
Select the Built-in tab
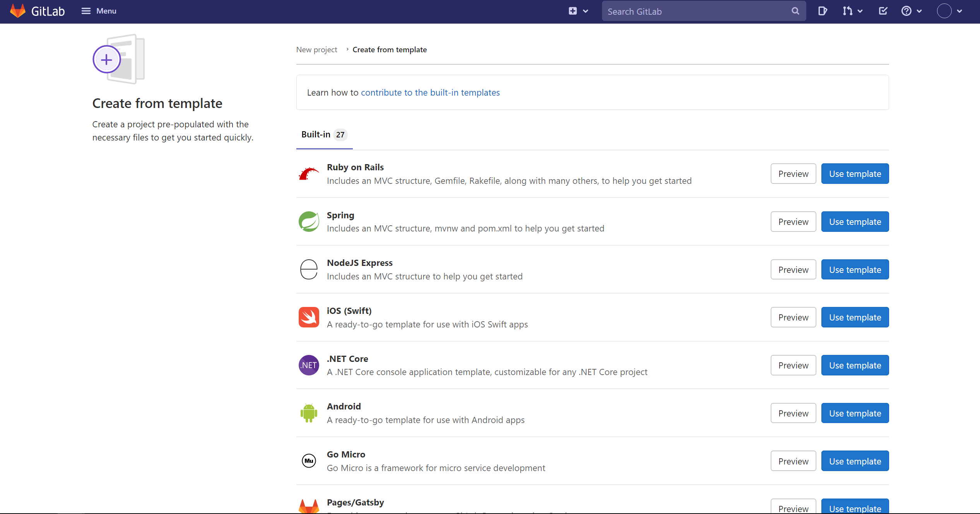coord(324,135)
